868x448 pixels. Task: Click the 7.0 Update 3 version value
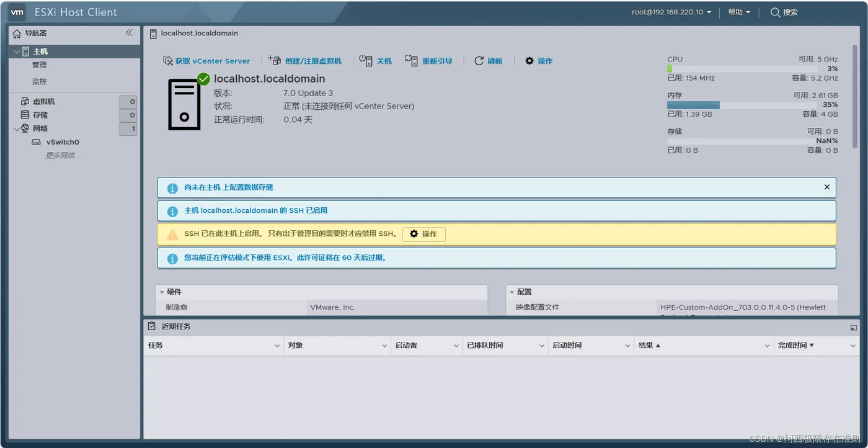(308, 93)
